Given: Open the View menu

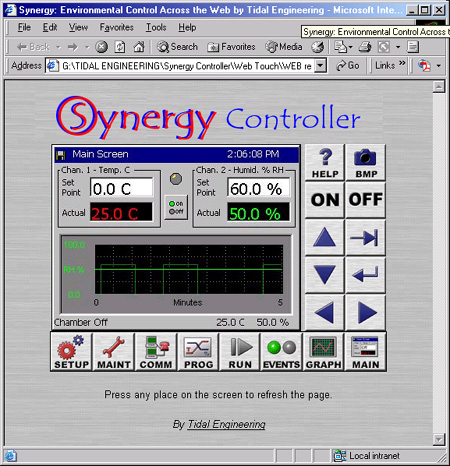Looking at the screenshot, I should [78, 27].
